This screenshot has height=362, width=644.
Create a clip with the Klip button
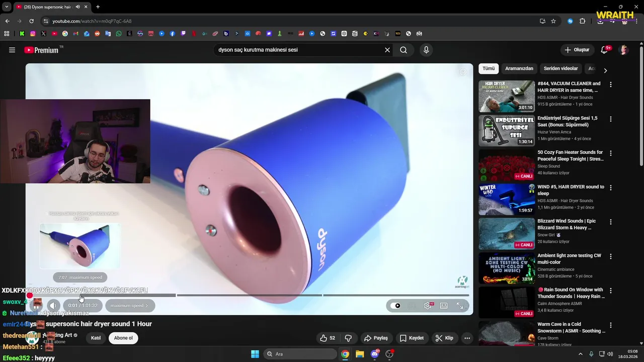point(444,338)
